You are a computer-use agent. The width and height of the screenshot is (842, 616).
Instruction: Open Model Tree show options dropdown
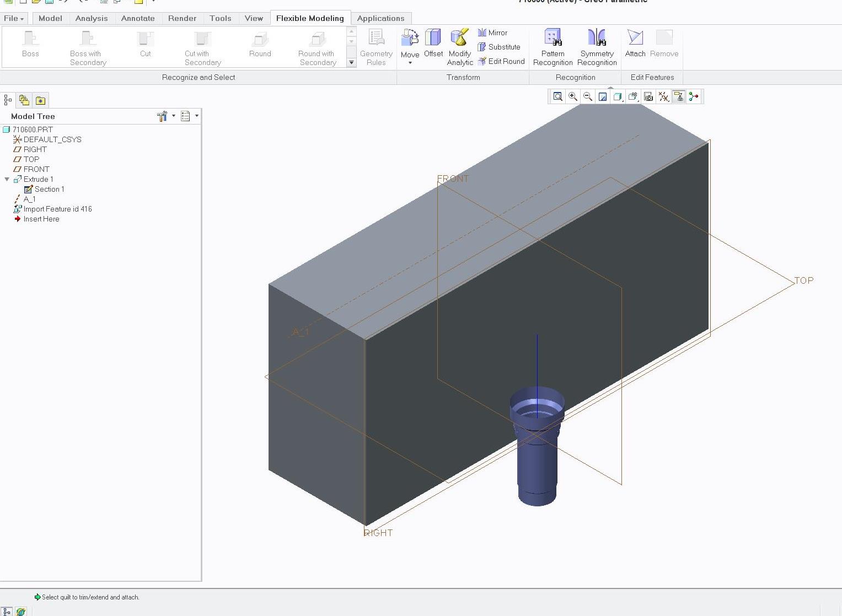click(x=190, y=116)
